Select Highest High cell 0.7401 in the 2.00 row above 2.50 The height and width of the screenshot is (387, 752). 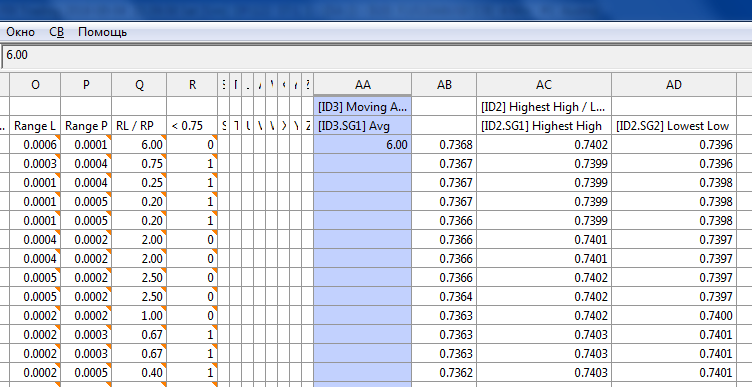pyautogui.click(x=544, y=258)
